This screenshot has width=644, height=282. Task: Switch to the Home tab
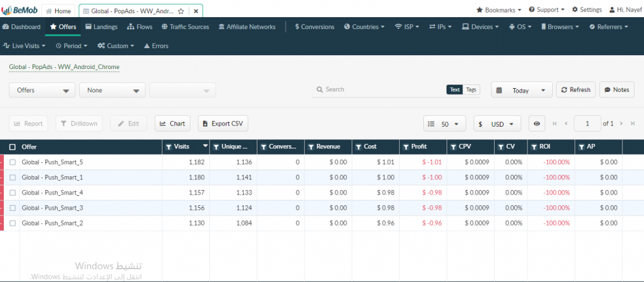click(x=58, y=11)
